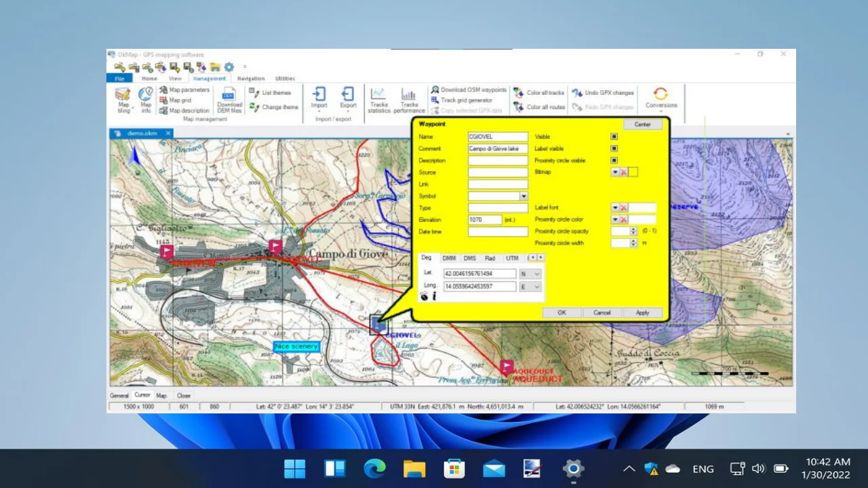Open Map info
This screenshot has height=488, width=868.
pyautogui.click(x=146, y=100)
